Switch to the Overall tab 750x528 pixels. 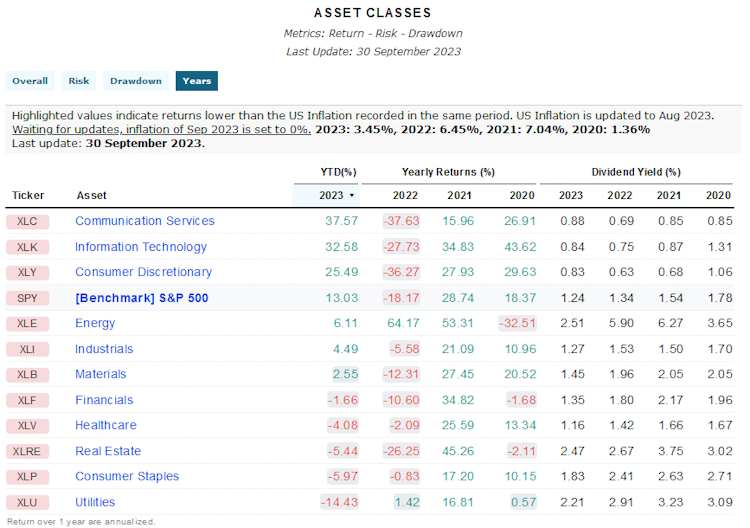tap(30, 81)
